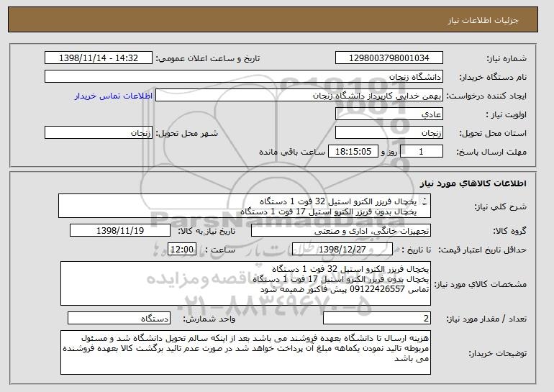Click the label شماره نیاز

(x=507, y=58)
